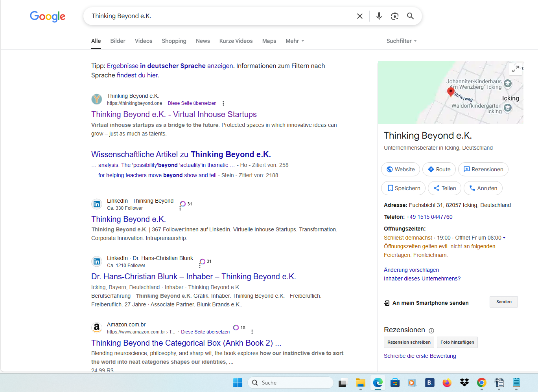Switch to the Shopping tab
538x392 pixels.
(x=174, y=41)
